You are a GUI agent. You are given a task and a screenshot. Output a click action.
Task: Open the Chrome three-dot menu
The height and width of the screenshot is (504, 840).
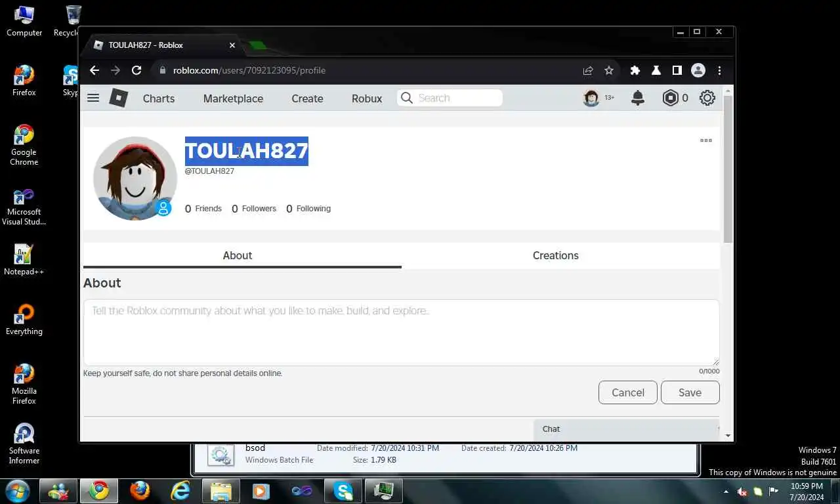[x=719, y=70]
